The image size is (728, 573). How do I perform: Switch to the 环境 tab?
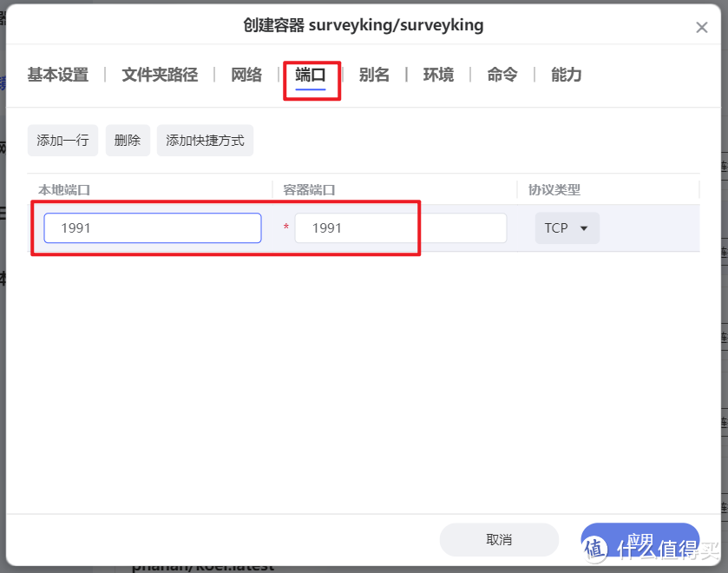[x=438, y=76]
